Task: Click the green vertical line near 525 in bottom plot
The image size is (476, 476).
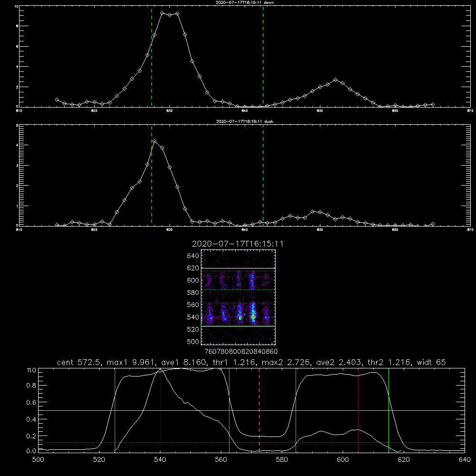Action: (x=115, y=410)
